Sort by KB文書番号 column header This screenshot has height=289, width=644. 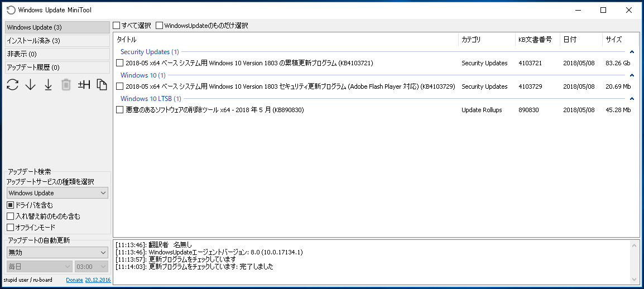click(537, 40)
